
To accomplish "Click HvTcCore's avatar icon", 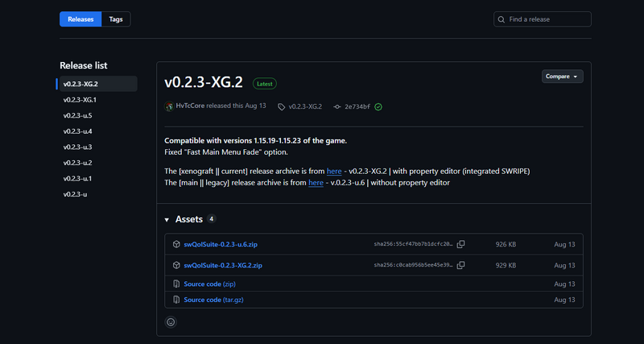I will [x=169, y=106].
